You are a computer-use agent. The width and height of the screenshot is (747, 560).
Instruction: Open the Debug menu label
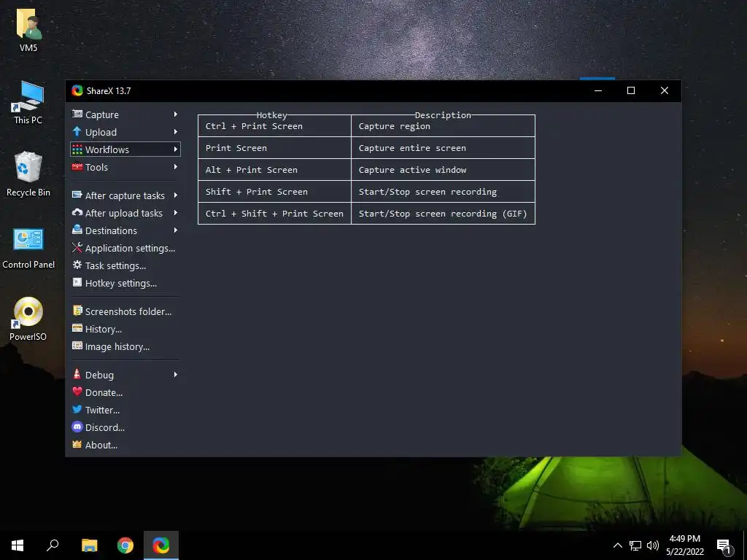click(99, 376)
